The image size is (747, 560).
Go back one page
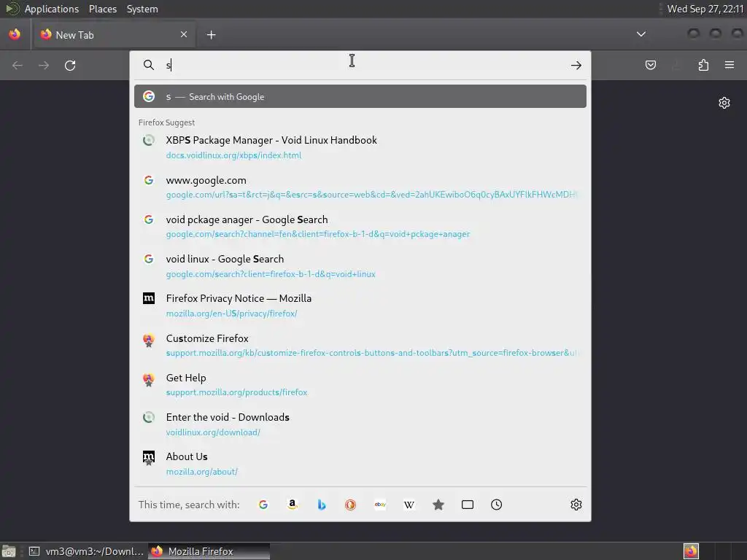[18, 65]
